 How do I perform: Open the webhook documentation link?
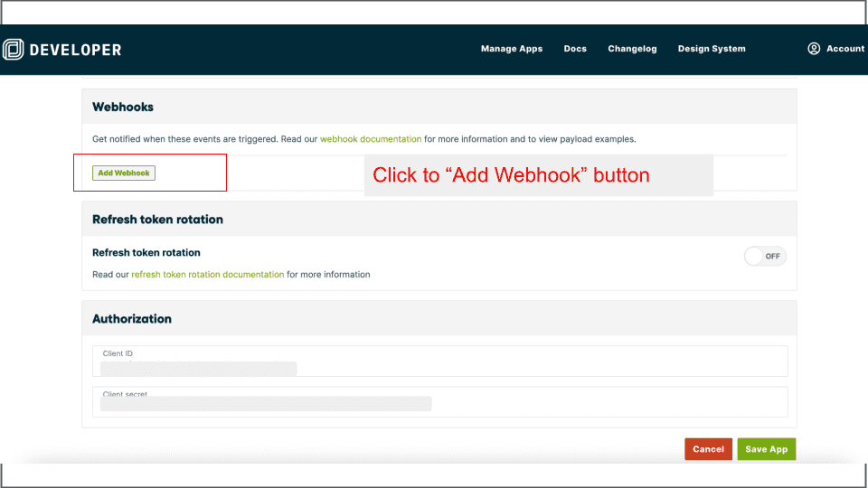371,139
